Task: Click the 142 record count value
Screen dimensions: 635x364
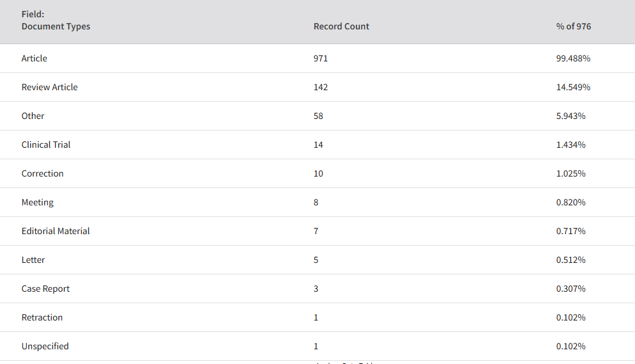Action: (x=320, y=87)
